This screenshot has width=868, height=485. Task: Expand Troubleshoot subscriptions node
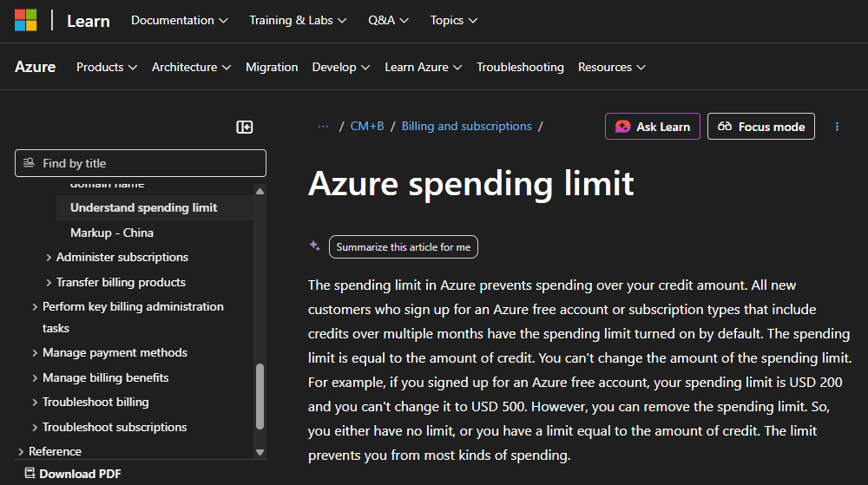click(109, 427)
